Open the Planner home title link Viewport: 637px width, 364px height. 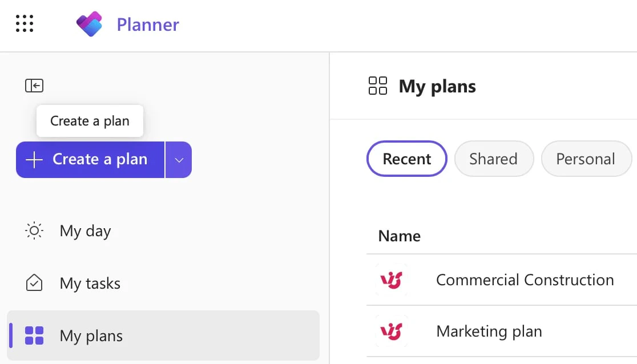148,25
